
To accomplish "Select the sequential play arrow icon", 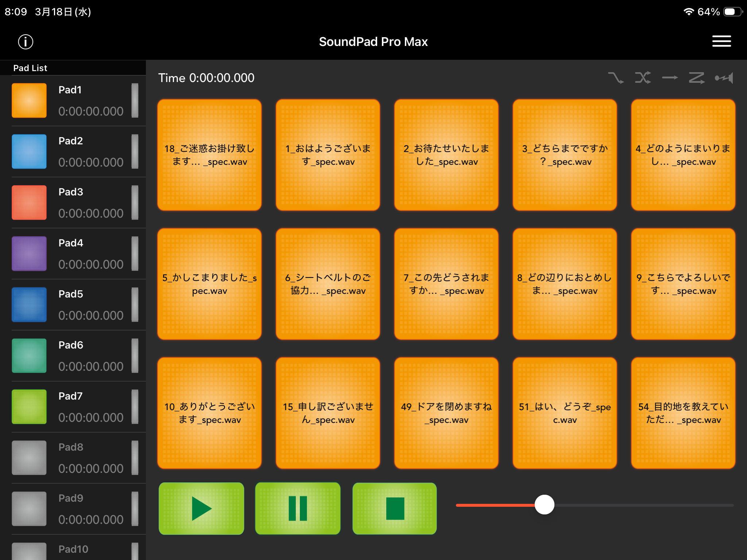I will (670, 78).
